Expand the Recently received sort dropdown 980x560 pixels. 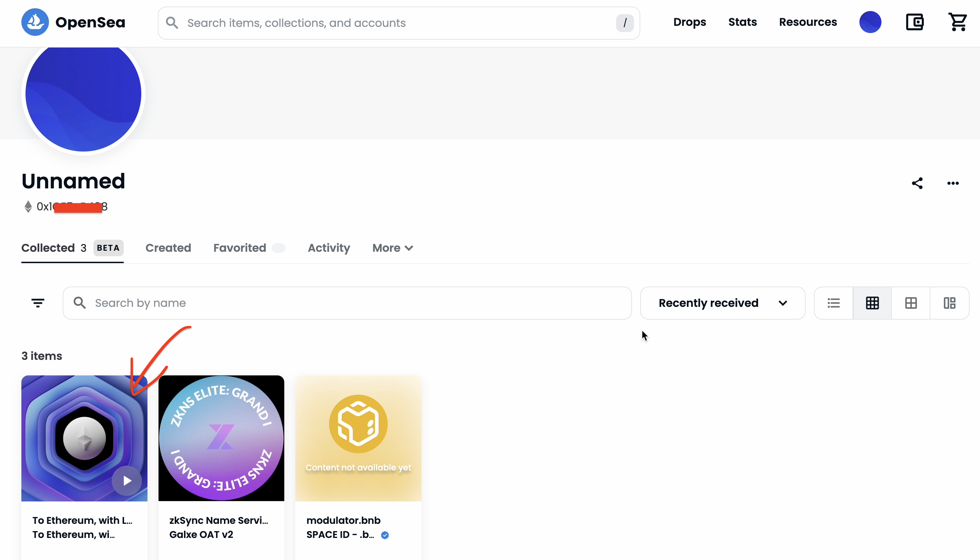pyautogui.click(x=723, y=303)
